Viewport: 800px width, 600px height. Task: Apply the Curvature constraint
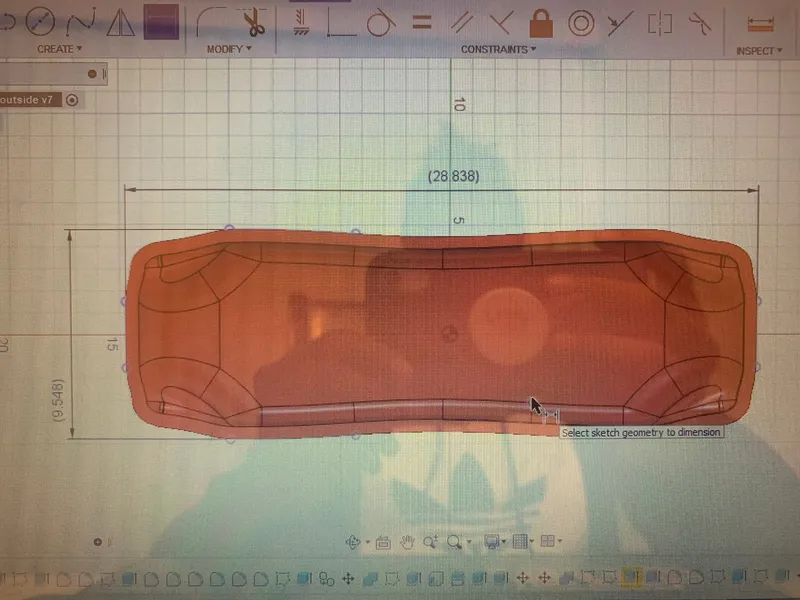(x=699, y=24)
